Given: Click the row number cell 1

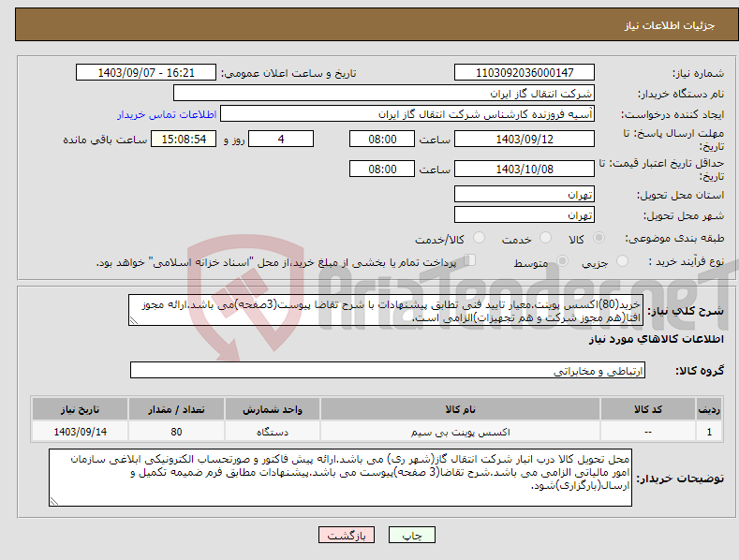Looking at the screenshot, I should 709,432.
